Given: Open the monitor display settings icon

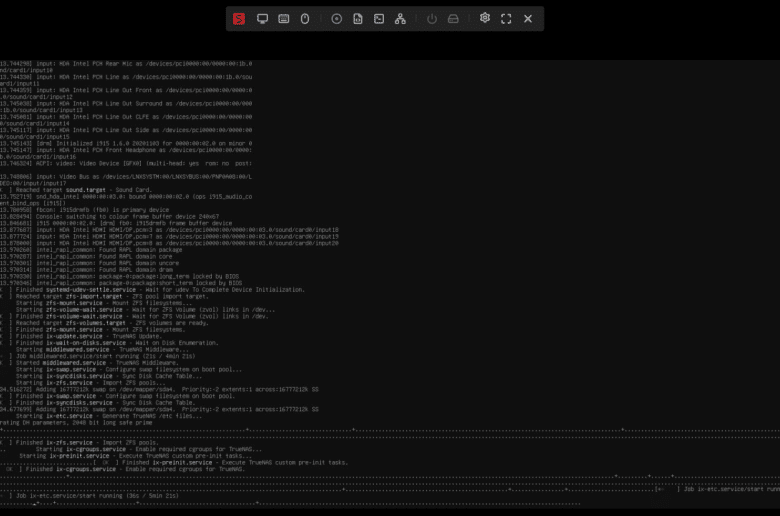Looking at the screenshot, I should pyautogui.click(x=262, y=19).
